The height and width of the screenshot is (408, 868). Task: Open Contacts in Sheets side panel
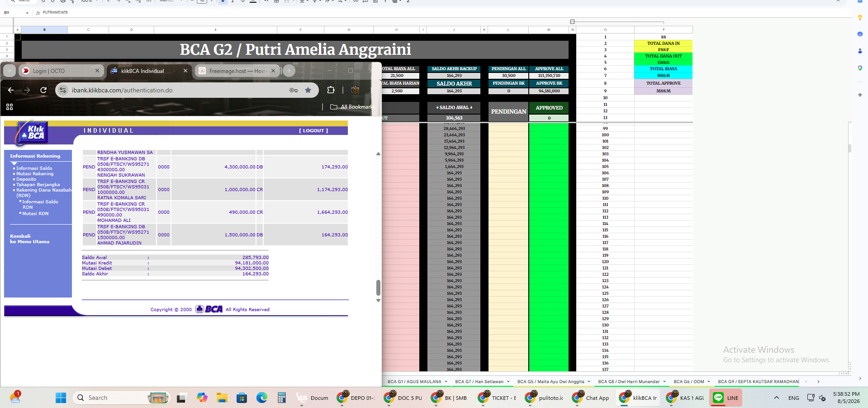point(860,51)
